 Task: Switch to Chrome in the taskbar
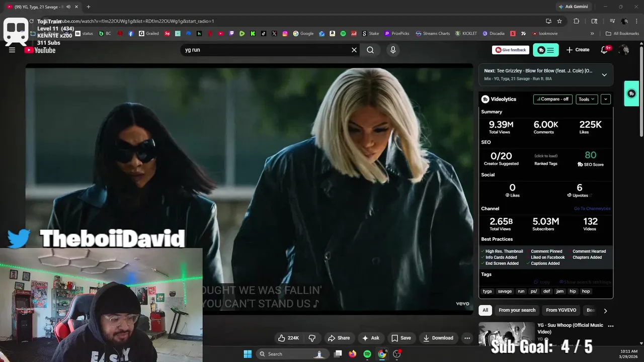tap(382, 354)
